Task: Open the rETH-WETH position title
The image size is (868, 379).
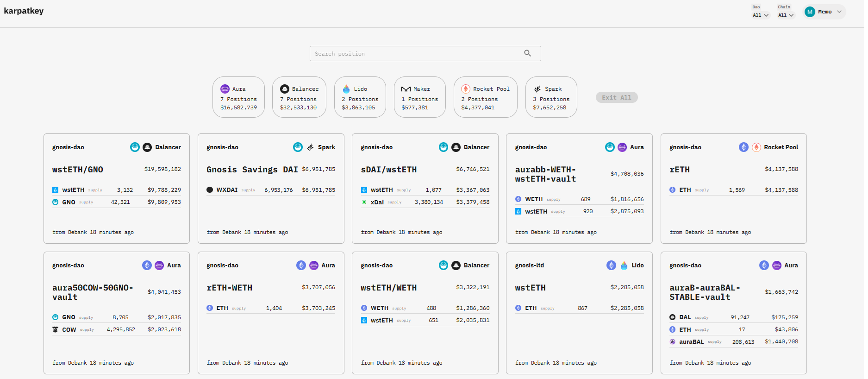Action: tap(230, 288)
